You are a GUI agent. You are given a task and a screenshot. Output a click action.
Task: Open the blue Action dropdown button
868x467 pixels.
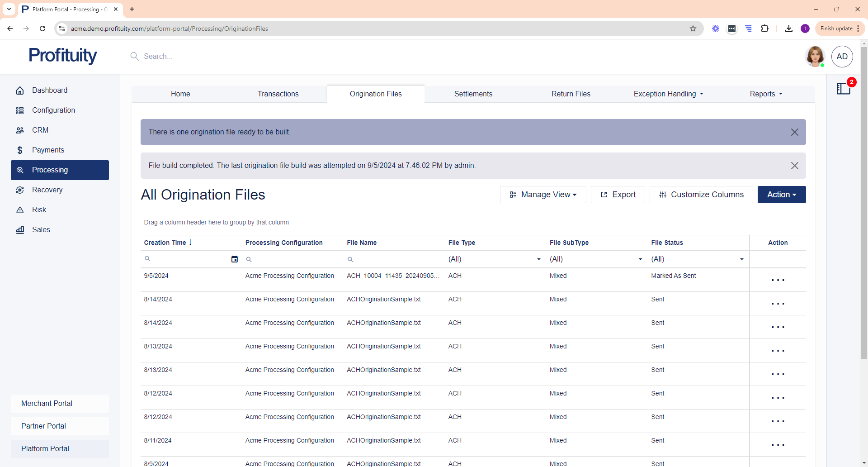pyautogui.click(x=781, y=195)
